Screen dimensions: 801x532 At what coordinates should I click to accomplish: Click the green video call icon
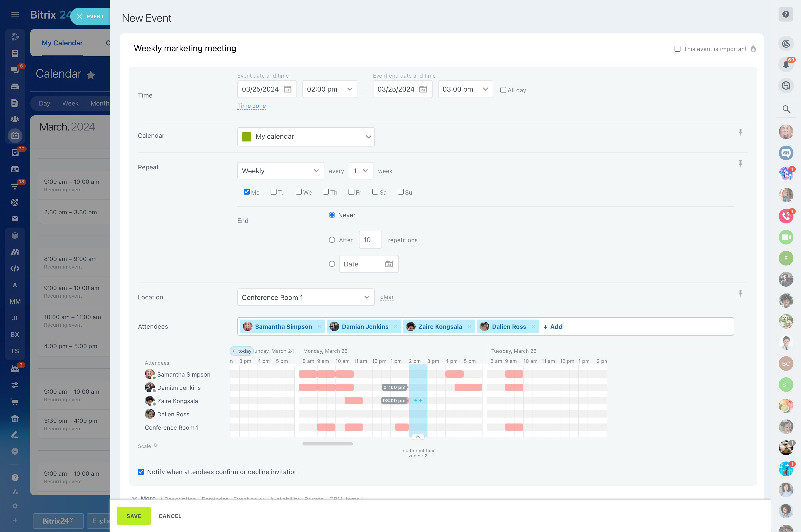click(786, 237)
